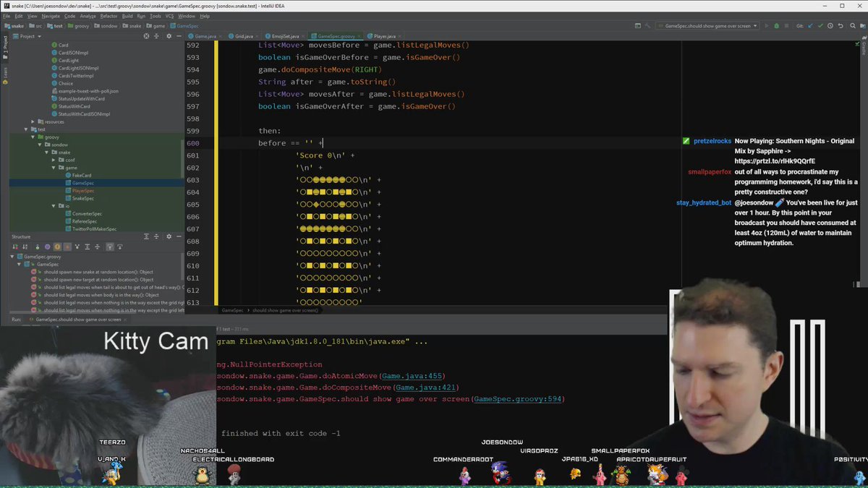Click Collapse All in Structure header
The image size is (868, 488).
coord(156,236)
